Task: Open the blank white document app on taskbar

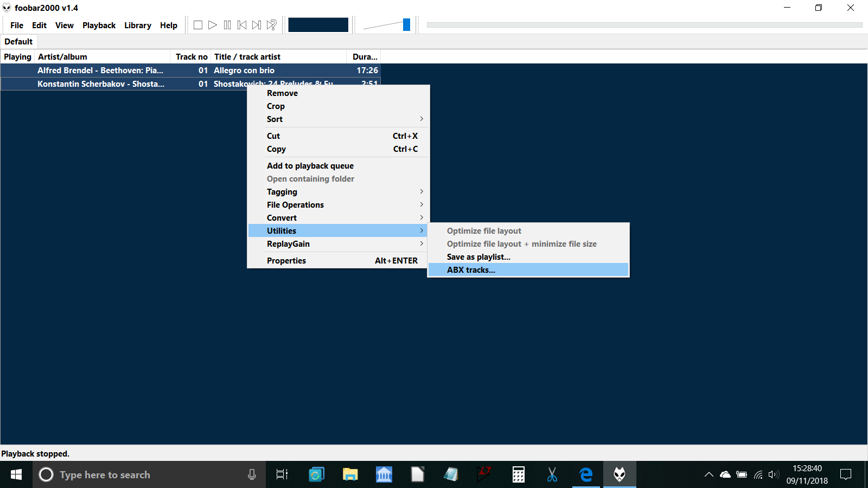Action: (x=417, y=474)
